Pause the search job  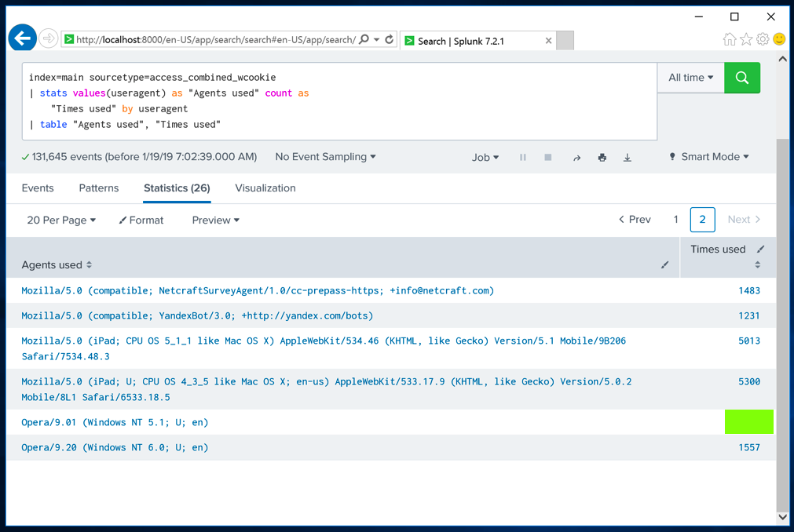point(523,158)
